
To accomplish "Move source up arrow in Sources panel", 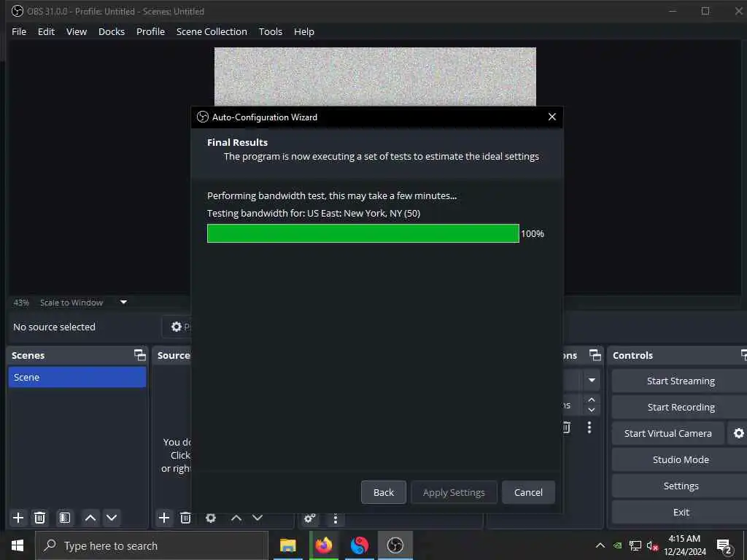I will pyautogui.click(x=236, y=518).
